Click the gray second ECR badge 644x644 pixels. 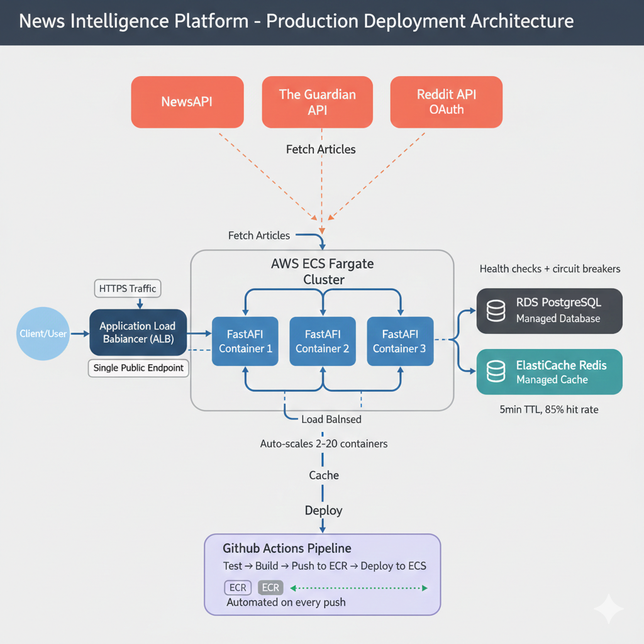click(270, 587)
